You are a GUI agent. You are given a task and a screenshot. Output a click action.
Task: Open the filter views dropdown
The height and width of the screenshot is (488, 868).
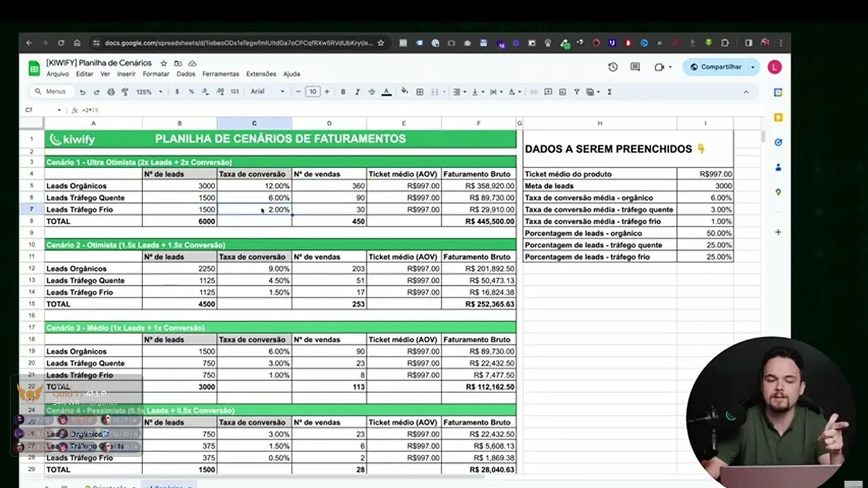pyautogui.click(x=593, y=91)
